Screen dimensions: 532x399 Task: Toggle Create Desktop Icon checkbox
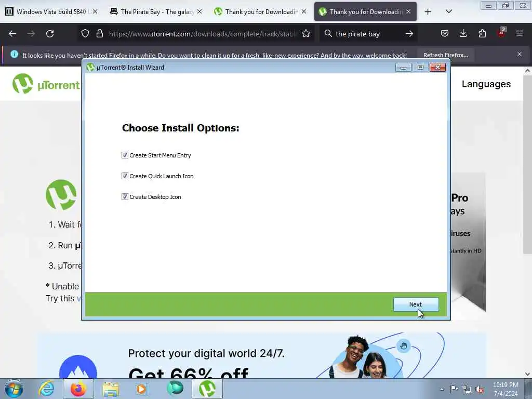(125, 196)
